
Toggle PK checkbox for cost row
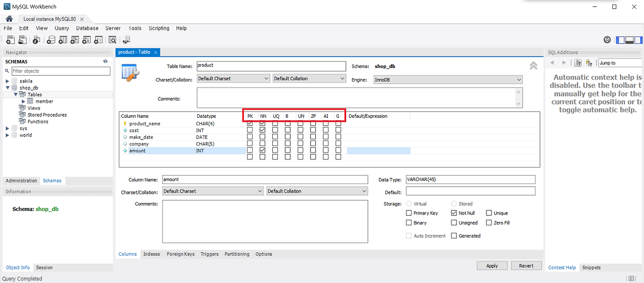click(x=250, y=130)
